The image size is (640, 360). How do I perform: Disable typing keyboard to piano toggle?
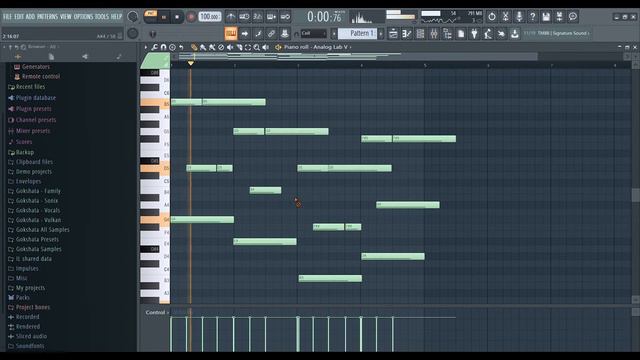[x=231, y=33]
